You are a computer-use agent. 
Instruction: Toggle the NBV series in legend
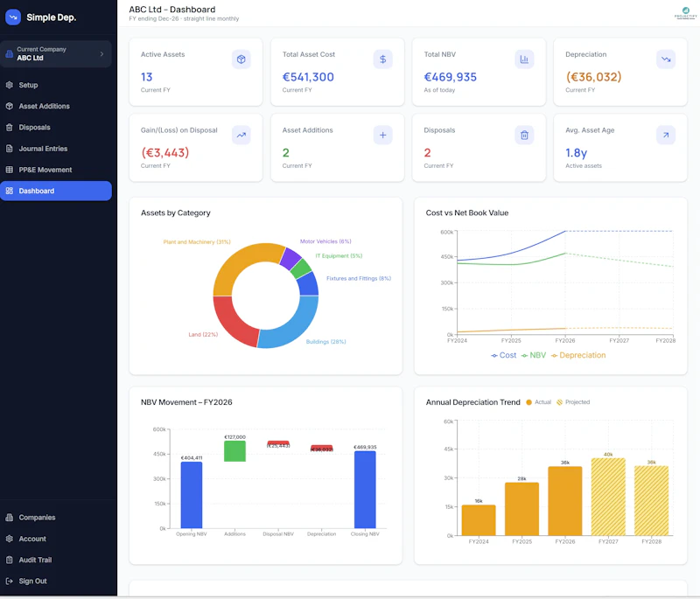point(534,356)
